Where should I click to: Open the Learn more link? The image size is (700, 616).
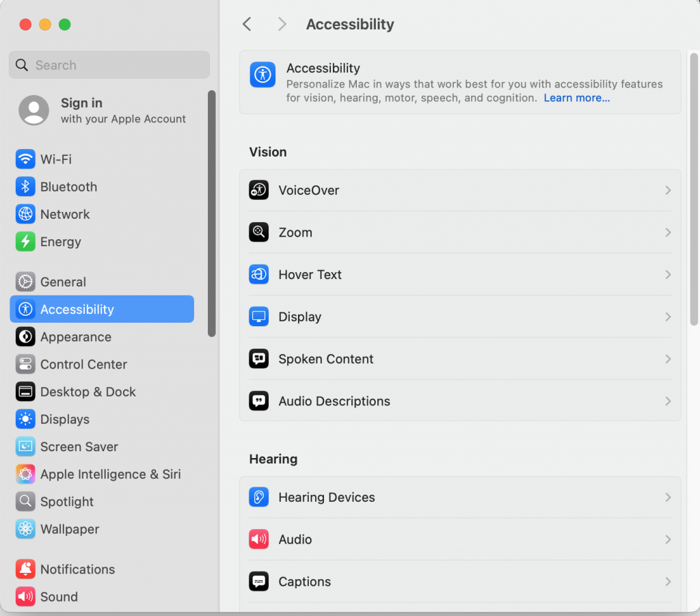click(576, 98)
